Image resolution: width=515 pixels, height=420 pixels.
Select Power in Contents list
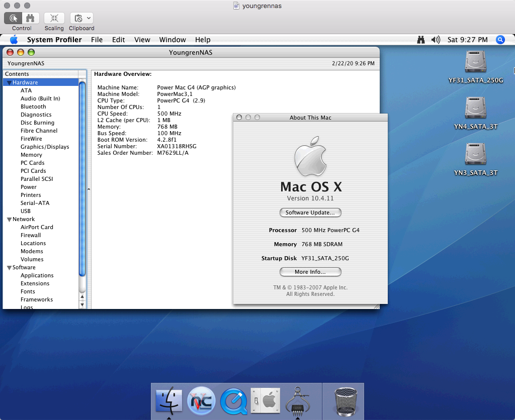(29, 187)
